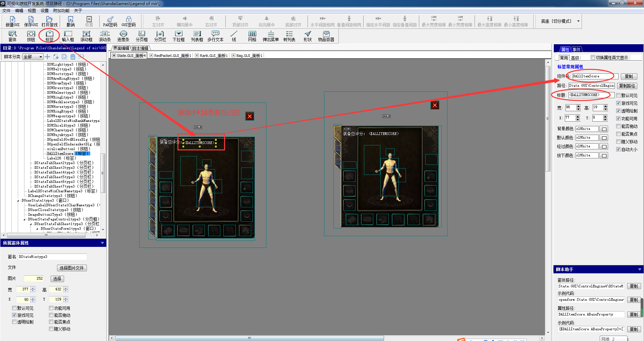Collapse the 脚本助手 panel arrow
The image size is (644, 341).
pyautogui.click(x=640, y=269)
